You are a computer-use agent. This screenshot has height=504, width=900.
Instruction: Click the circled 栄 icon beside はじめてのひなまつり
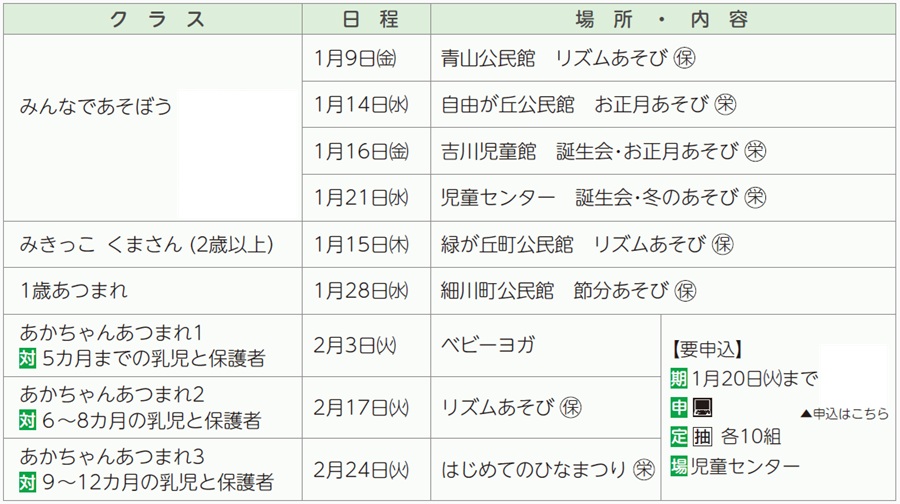pos(643,468)
